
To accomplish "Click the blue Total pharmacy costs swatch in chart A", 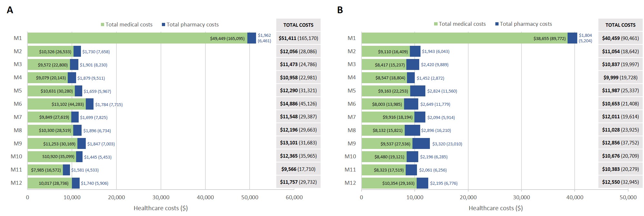I will (163, 25).
